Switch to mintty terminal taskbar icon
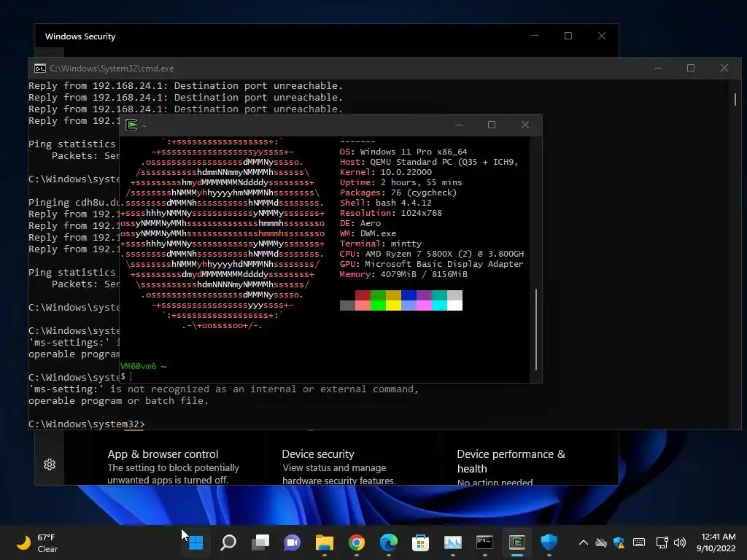This screenshot has height=560, width=747. pyautogui.click(x=517, y=542)
